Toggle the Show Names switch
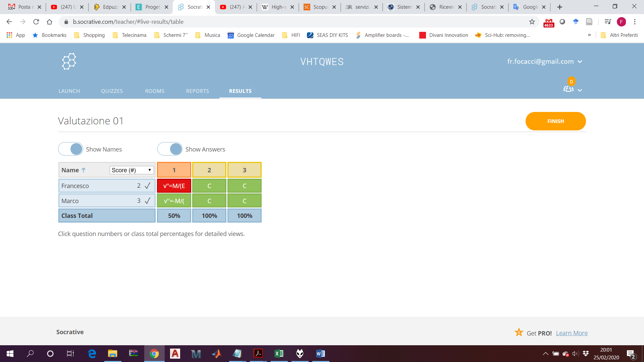 click(71, 149)
